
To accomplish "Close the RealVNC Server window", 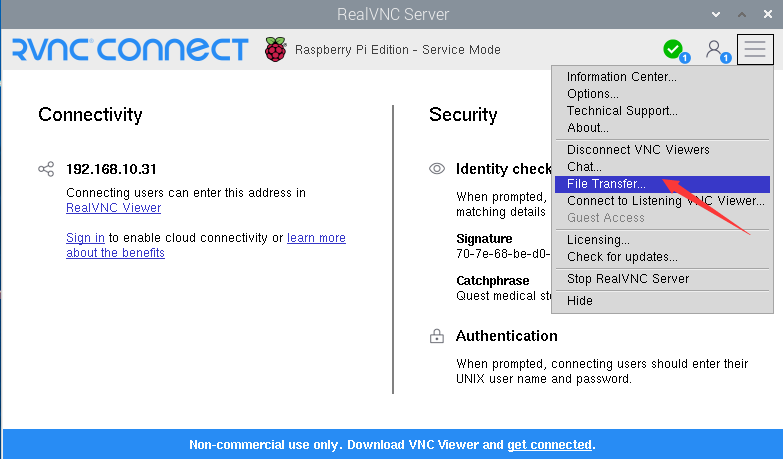I will [768, 14].
